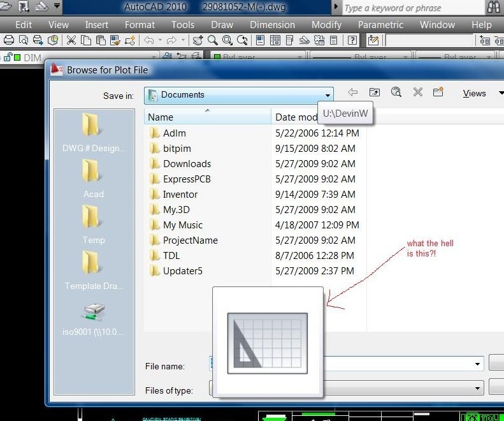
Task: Click the Search the Web icon
Action: [x=396, y=92]
